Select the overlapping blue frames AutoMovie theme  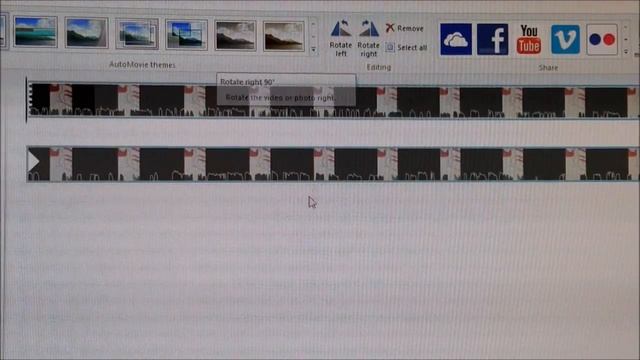(x=187, y=35)
